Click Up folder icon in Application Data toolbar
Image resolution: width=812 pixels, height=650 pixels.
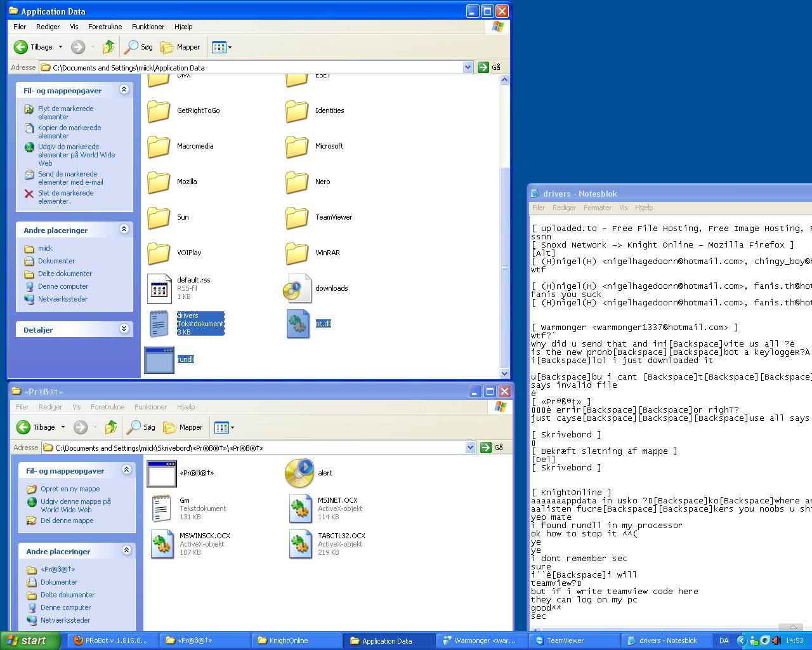pos(108,47)
